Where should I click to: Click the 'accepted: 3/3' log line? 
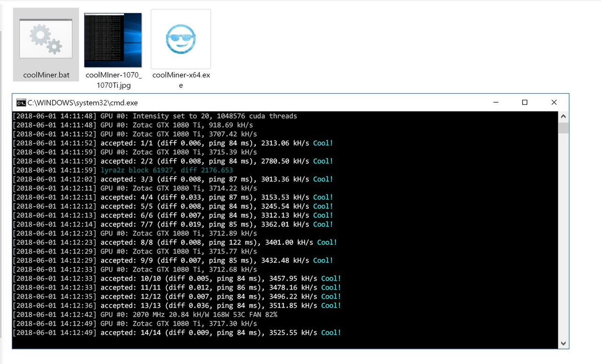point(173,179)
